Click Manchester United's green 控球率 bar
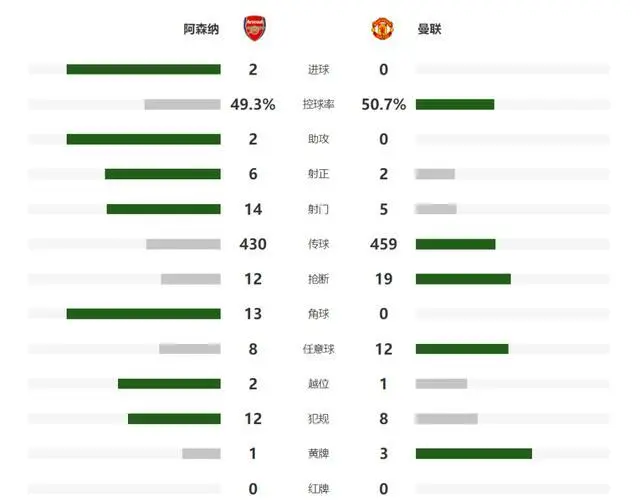The image size is (640, 502). tap(455, 104)
